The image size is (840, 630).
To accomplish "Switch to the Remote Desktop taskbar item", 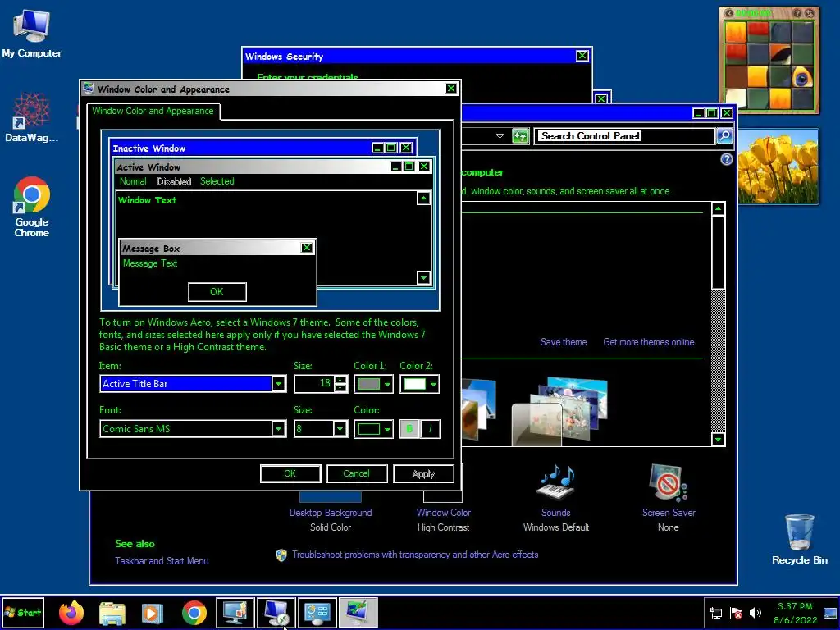I will [x=276, y=613].
